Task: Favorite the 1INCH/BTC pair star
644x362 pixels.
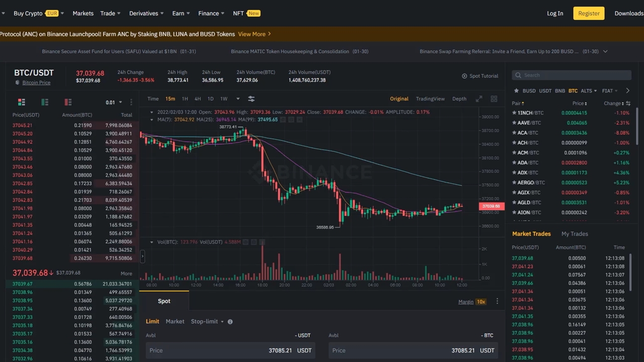Action: pos(515,113)
